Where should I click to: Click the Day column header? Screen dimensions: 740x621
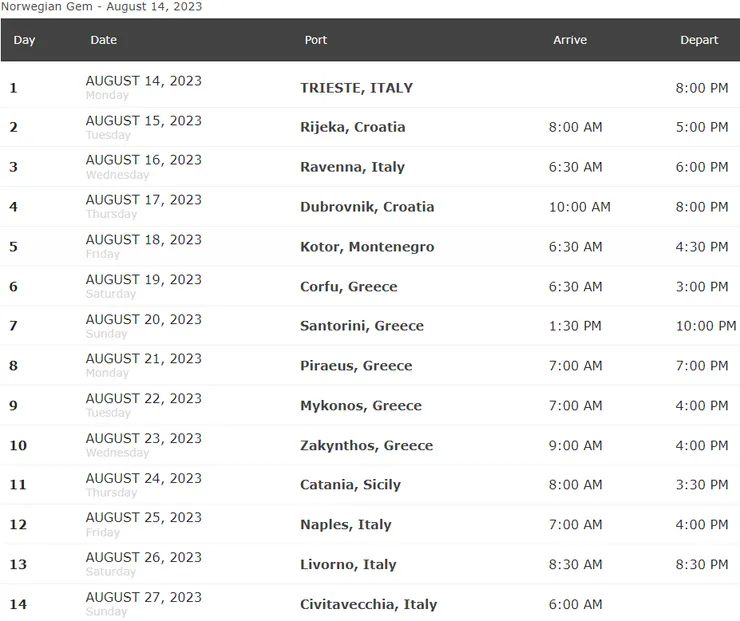point(24,40)
